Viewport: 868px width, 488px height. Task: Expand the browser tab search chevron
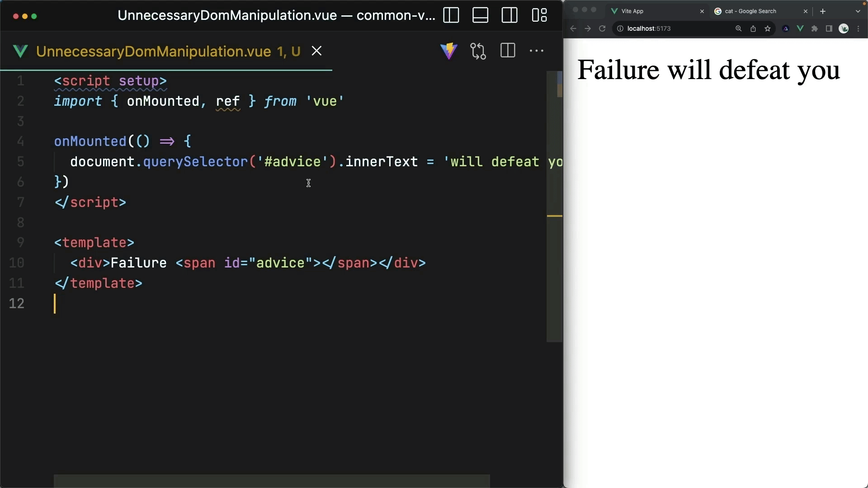(x=858, y=11)
